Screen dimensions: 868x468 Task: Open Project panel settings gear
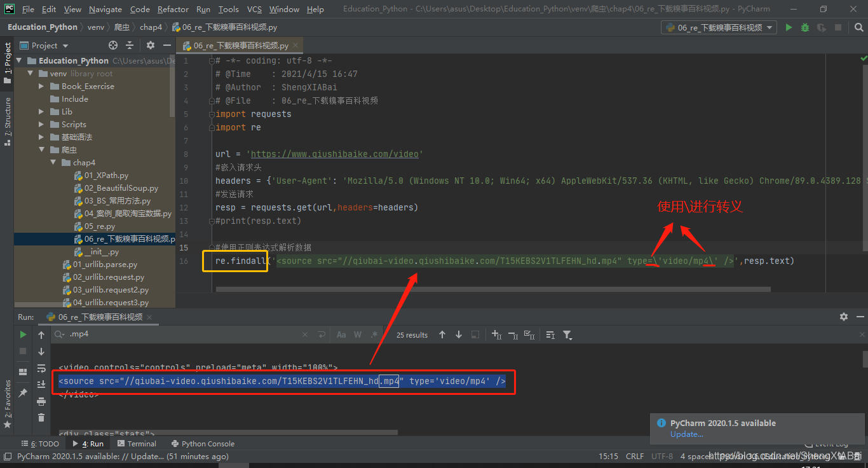click(151, 45)
